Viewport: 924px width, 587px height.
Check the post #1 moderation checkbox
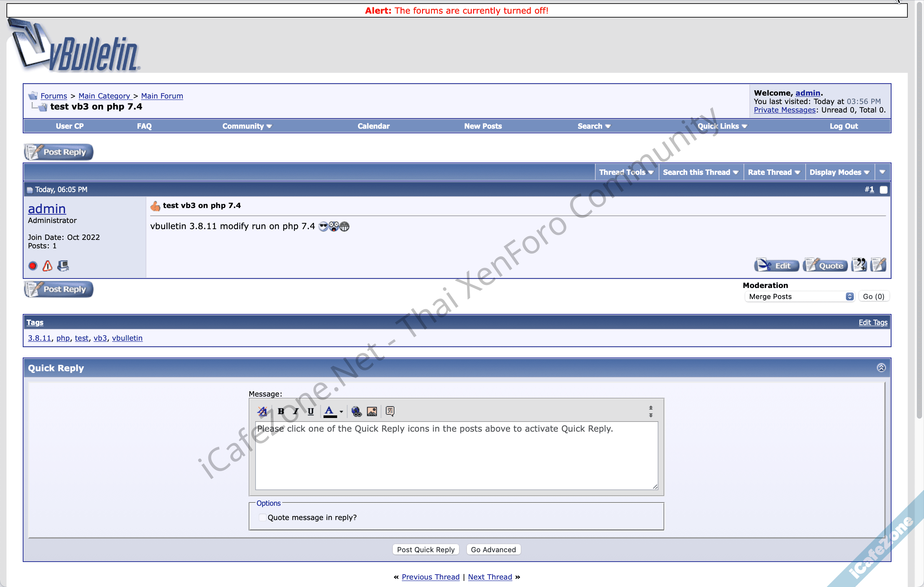click(883, 189)
